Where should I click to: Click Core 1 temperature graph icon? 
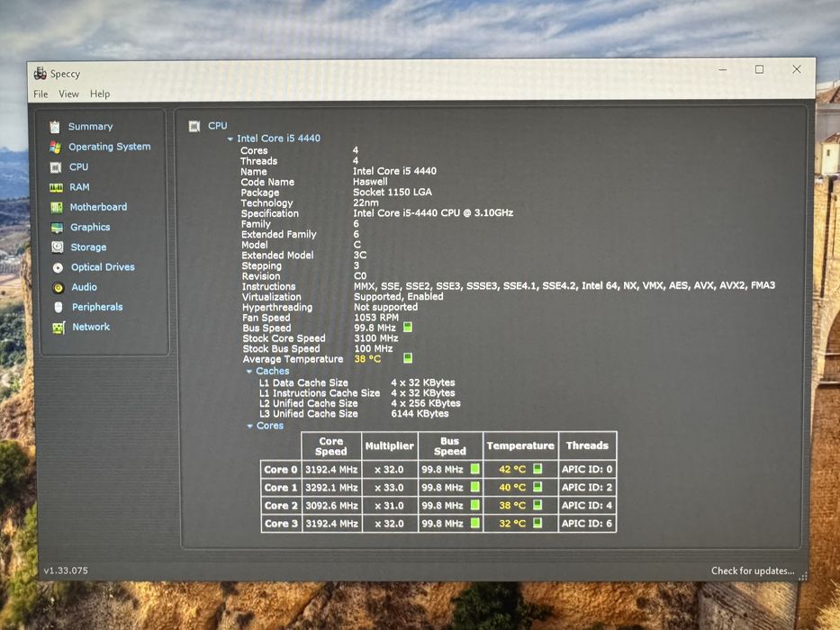tap(537, 486)
